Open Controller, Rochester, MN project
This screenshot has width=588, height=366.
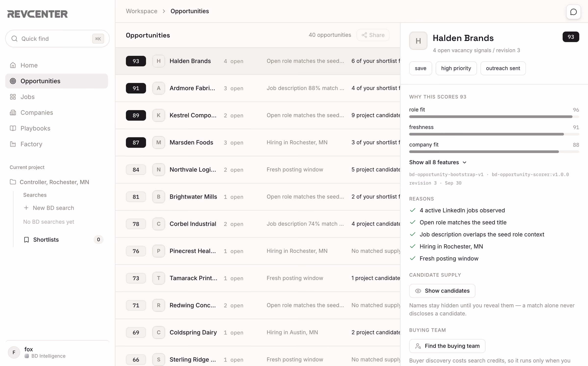[x=54, y=182]
